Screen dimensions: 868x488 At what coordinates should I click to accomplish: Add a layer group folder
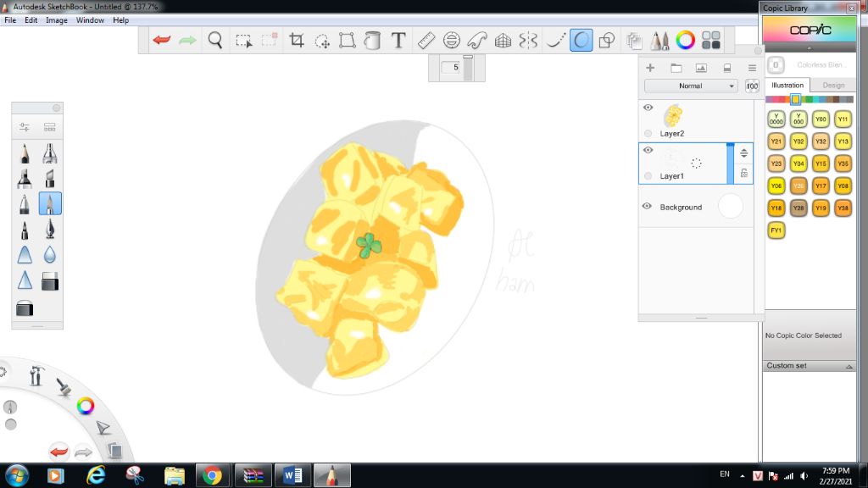(676, 68)
